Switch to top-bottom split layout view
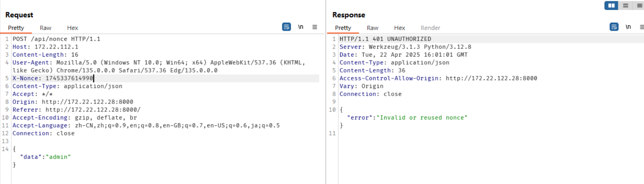This screenshot has height=184, width=644. pos(626,5)
